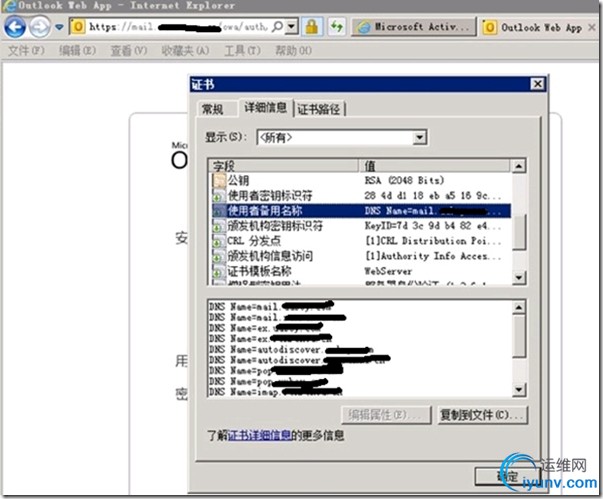Open the 工具(T) menu

pyautogui.click(x=242, y=50)
